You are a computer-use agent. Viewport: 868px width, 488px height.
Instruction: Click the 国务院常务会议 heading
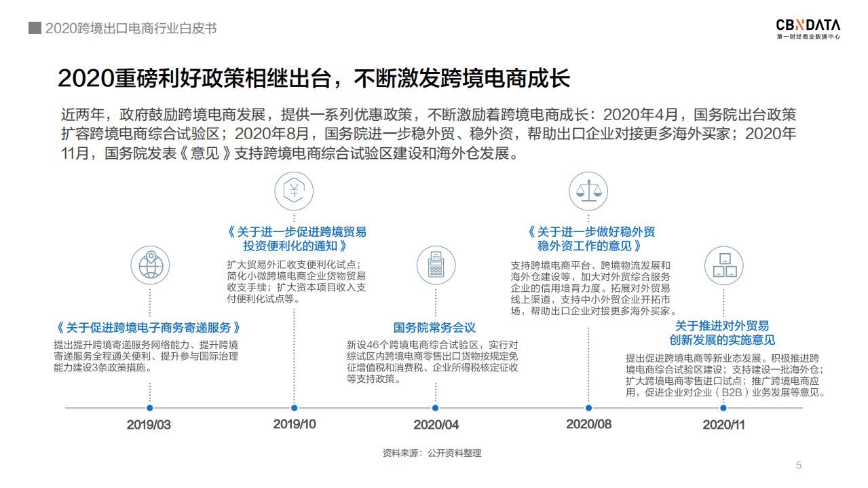tap(434, 326)
